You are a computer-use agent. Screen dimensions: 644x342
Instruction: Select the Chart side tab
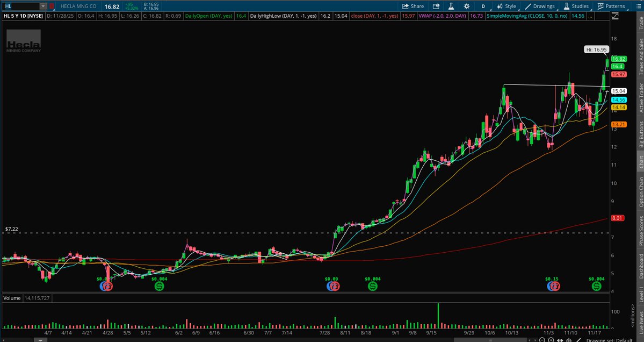(x=641, y=162)
